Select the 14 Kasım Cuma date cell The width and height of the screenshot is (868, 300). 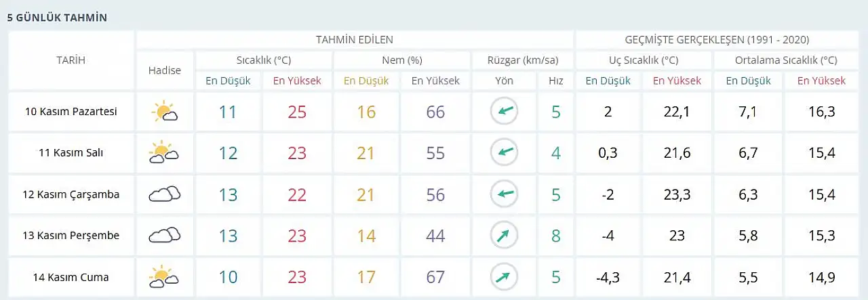point(71,277)
